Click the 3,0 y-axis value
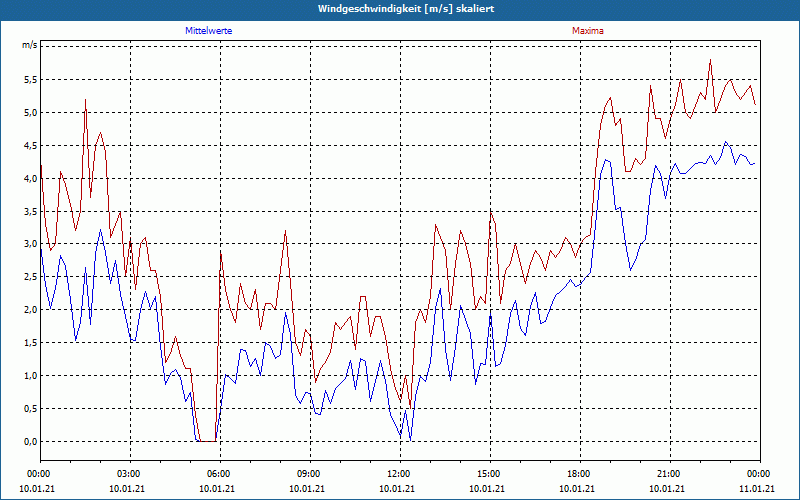This screenshot has height=500, width=800. [x=31, y=244]
